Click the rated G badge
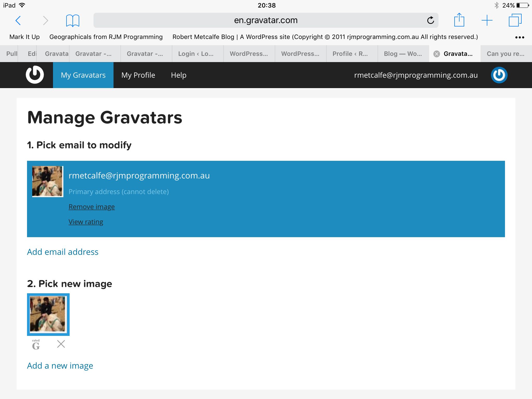The height and width of the screenshot is (399, 532). [x=36, y=344]
